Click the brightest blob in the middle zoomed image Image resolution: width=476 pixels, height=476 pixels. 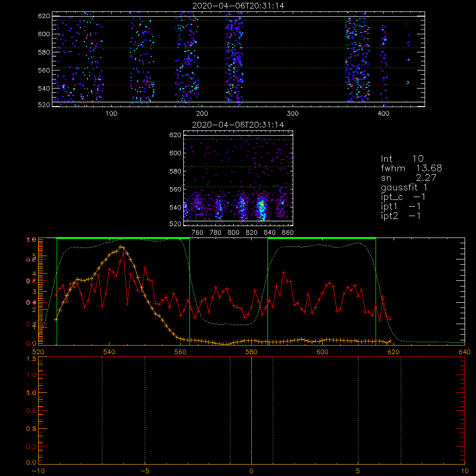(261, 208)
